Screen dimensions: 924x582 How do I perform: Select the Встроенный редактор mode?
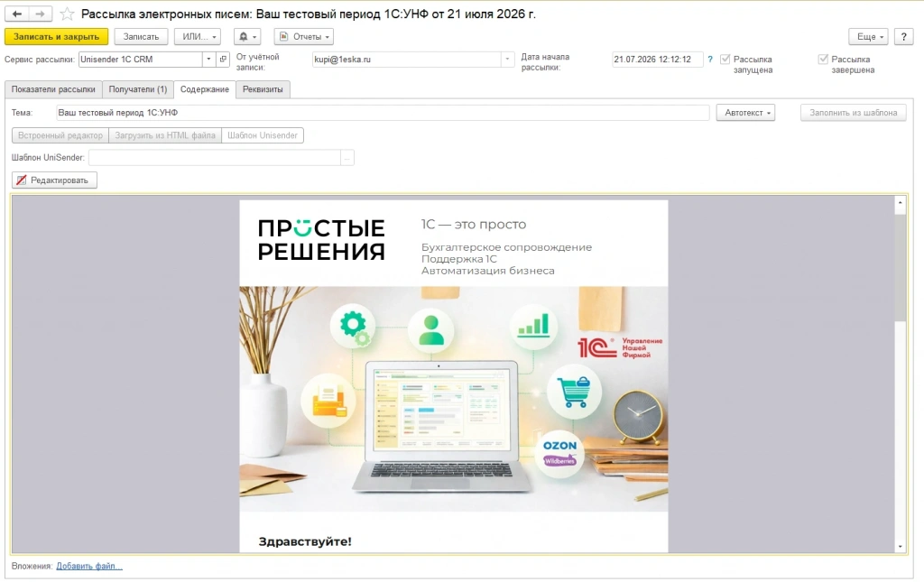click(60, 135)
